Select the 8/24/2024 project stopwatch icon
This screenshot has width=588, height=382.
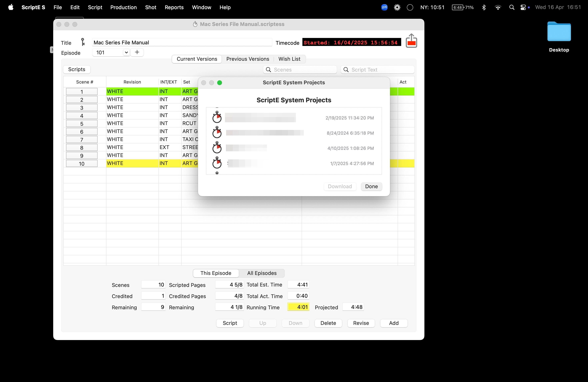[x=217, y=133]
